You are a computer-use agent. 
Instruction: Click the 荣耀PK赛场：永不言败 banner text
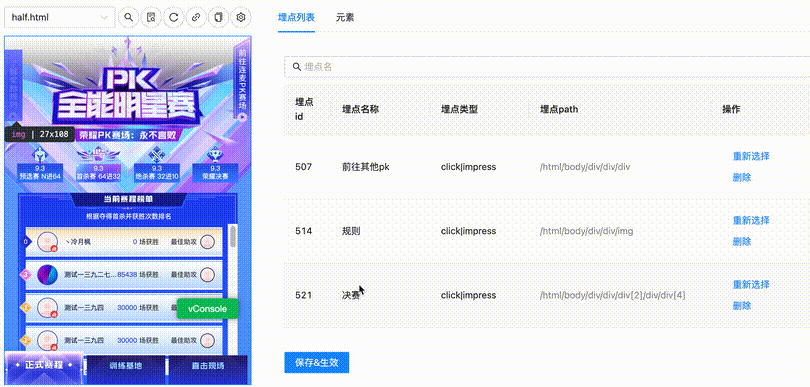click(x=128, y=135)
